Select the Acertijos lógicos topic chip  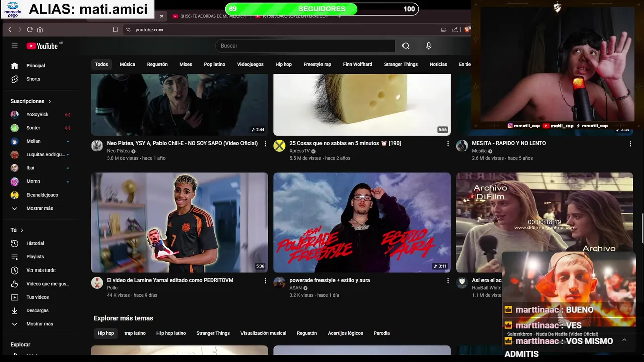click(345, 333)
